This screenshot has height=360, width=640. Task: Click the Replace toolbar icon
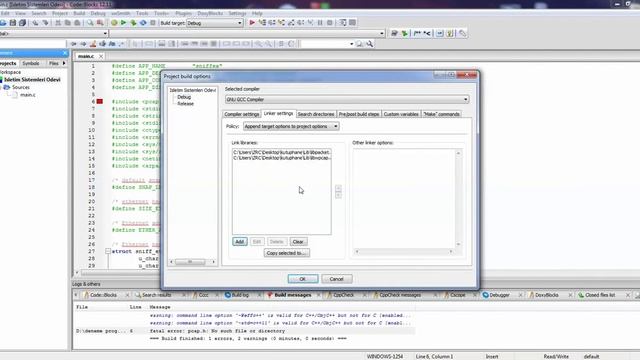click(100, 23)
